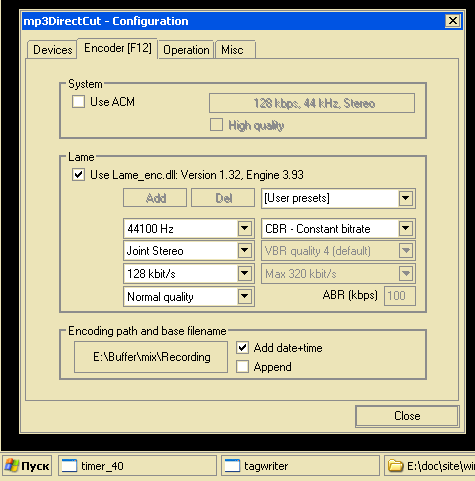Click the E:\Buffer\mix\Recording path button
This screenshot has height=481, width=475.
click(x=151, y=357)
